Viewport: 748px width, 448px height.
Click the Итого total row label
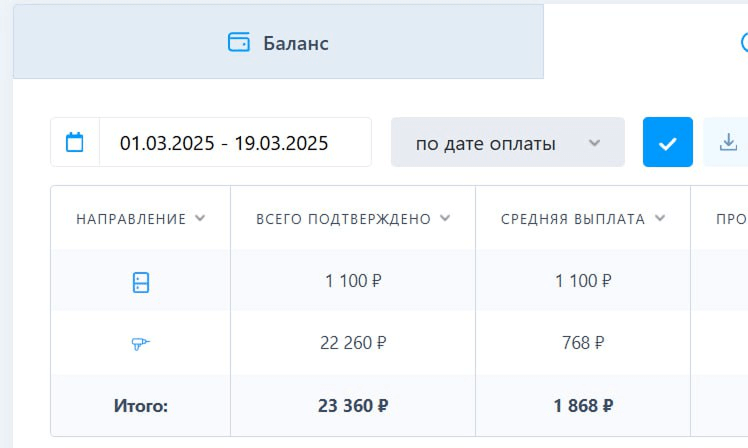coord(141,406)
